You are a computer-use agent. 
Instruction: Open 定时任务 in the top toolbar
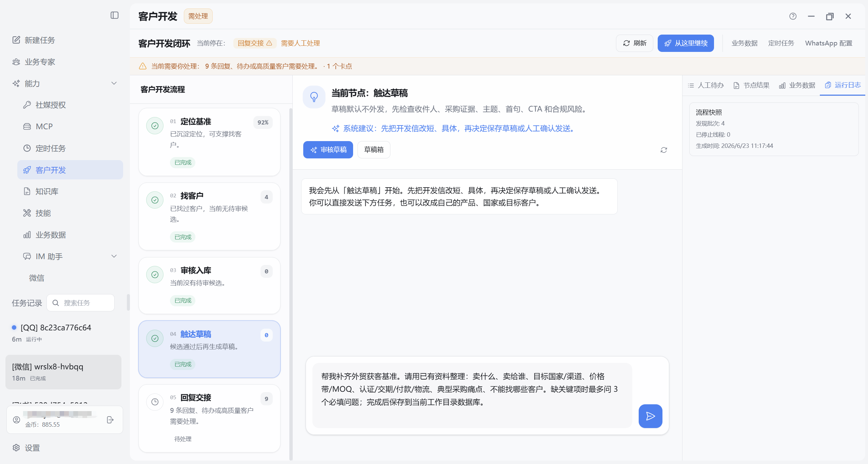(x=781, y=43)
